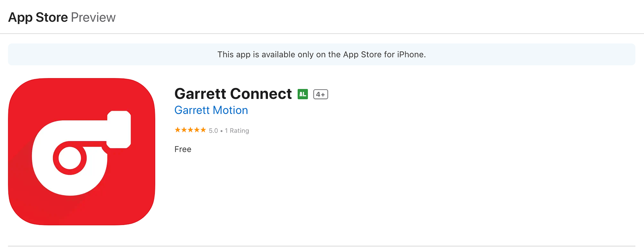Click the 5.0 rating score
This screenshot has height=249, width=644.
[x=213, y=131]
